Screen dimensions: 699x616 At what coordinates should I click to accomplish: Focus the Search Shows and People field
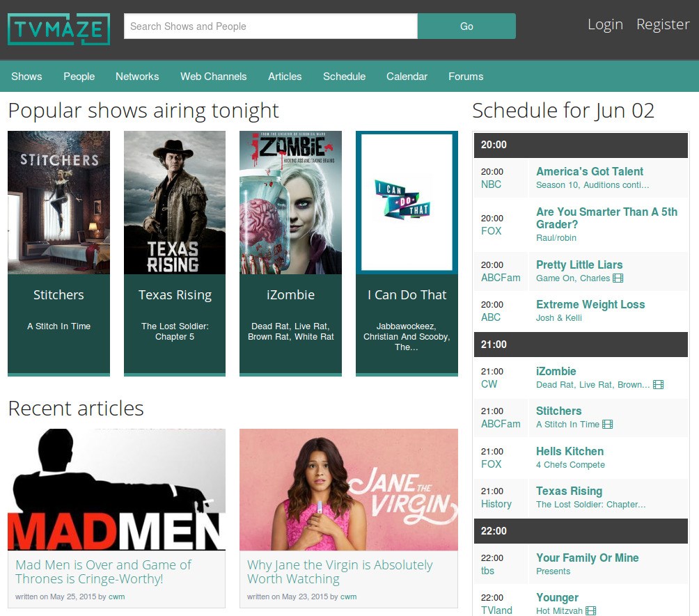tap(271, 26)
